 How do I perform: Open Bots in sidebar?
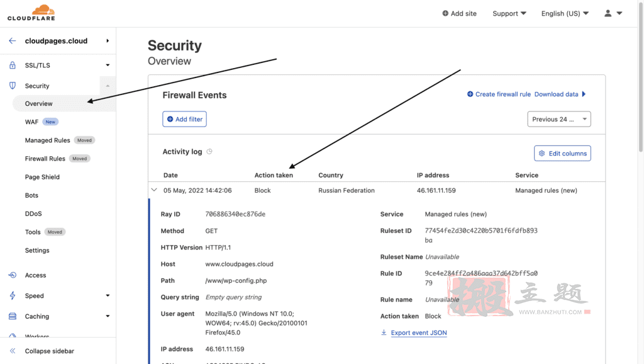(31, 195)
